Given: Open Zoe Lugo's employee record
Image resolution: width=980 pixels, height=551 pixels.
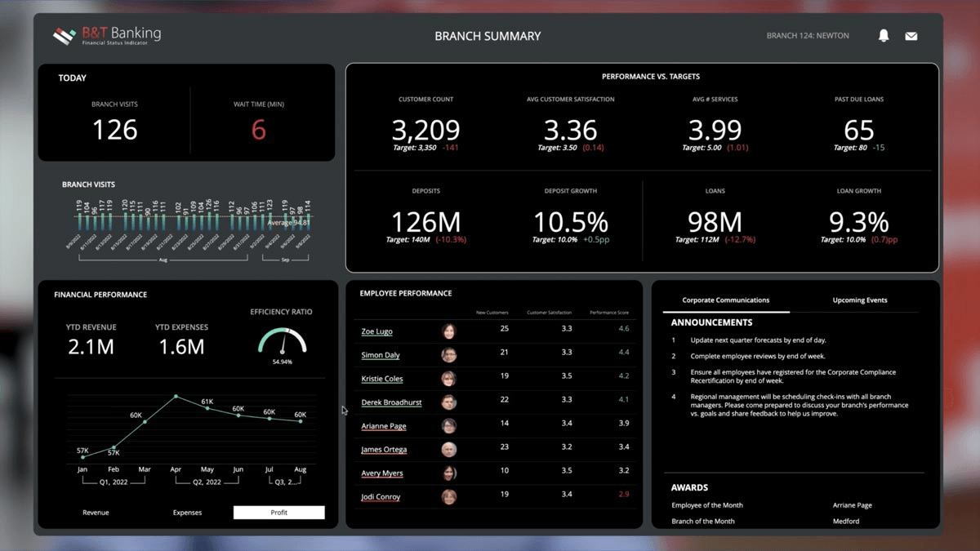Looking at the screenshot, I should click(376, 331).
